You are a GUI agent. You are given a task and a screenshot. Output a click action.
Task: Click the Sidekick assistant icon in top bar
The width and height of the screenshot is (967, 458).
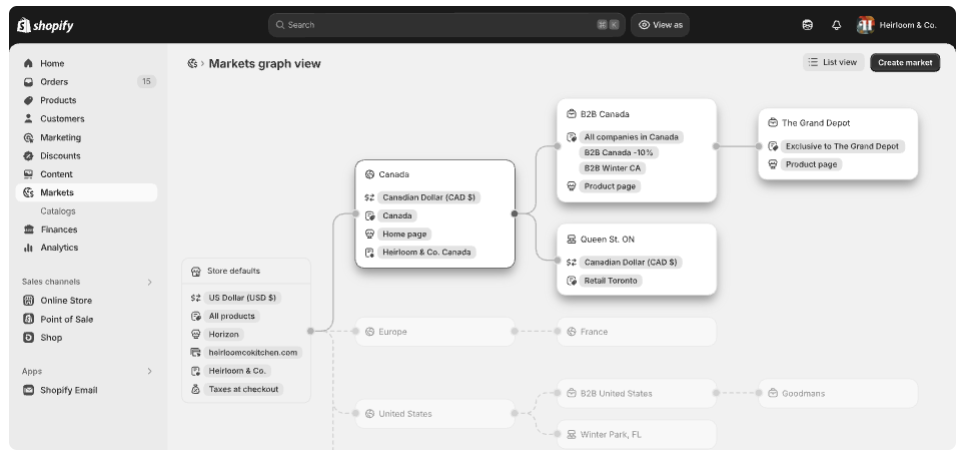coord(807,25)
